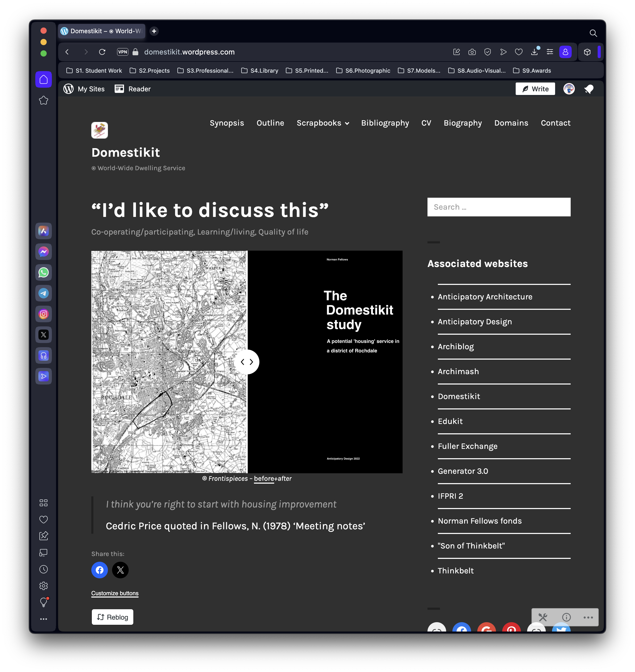Open the sidebar speed dial grid icon

point(43,503)
